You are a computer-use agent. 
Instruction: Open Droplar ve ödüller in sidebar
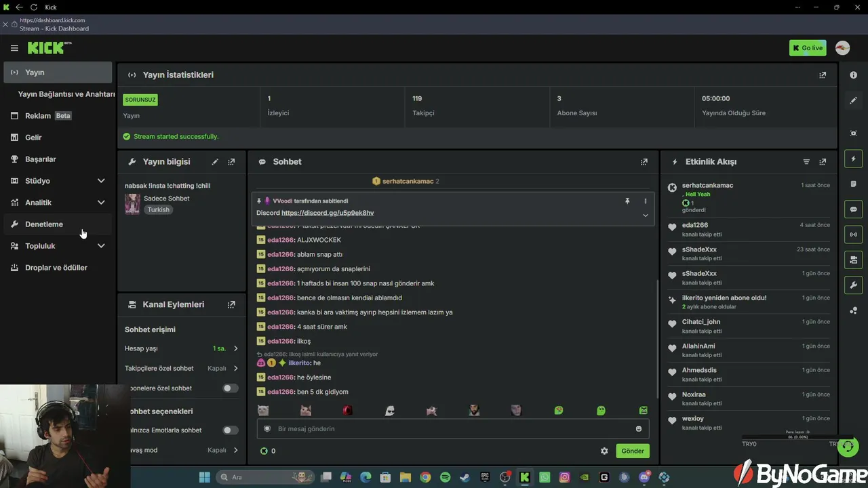click(58, 268)
